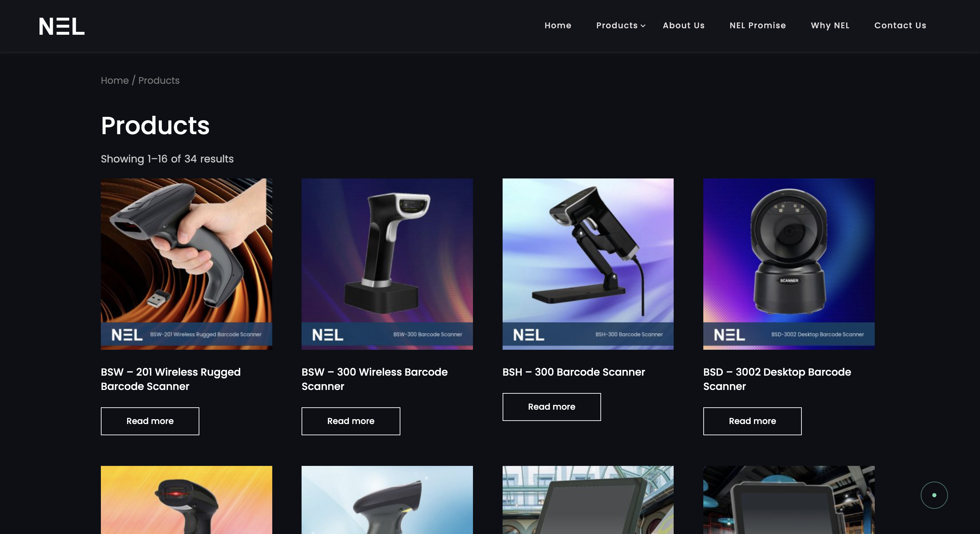Open BSW-201 Wireless Rugged scanner image
Image resolution: width=980 pixels, height=534 pixels.
click(x=186, y=264)
